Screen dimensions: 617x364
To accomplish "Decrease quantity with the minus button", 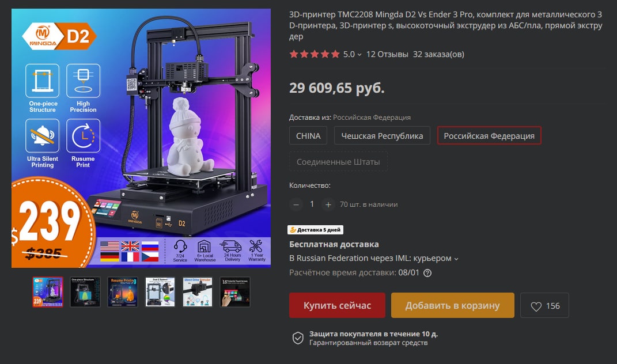I will (x=296, y=204).
